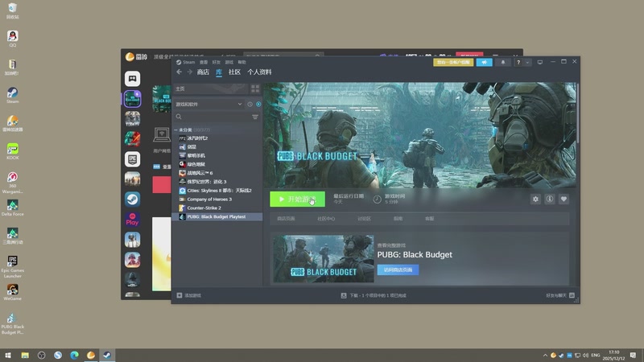Open dropdown arrow beside Steam help button
The width and height of the screenshot is (644, 362).
tap(527, 63)
